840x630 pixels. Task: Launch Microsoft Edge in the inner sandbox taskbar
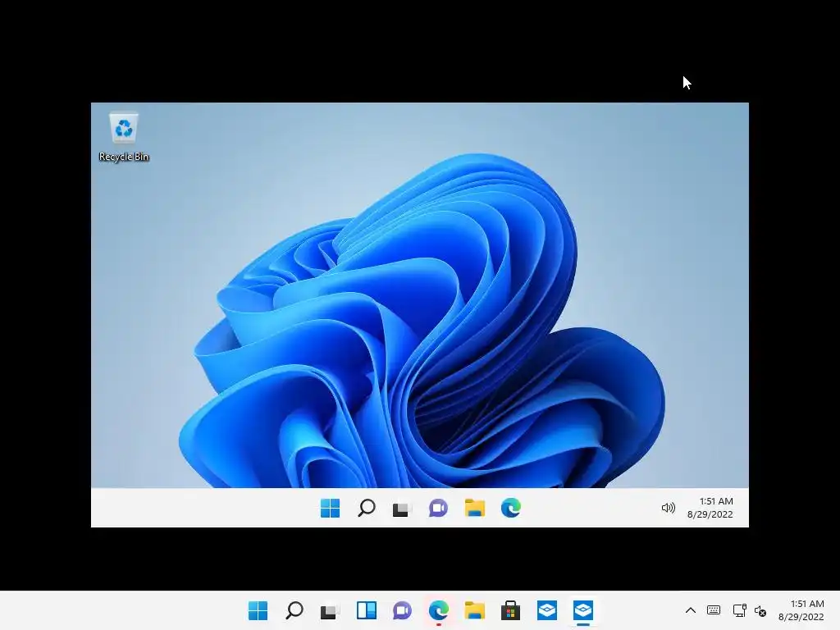[x=510, y=508]
